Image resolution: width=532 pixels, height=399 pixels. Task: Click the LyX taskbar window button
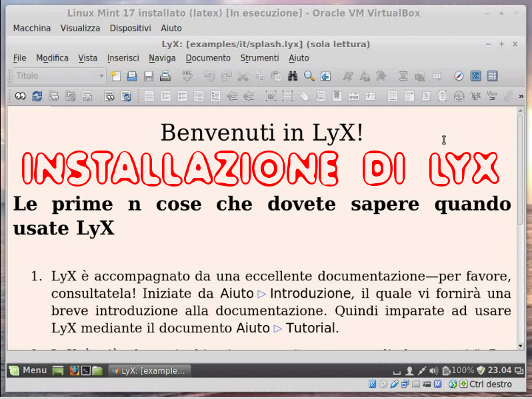pyautogui.click(x=149, y=370)
